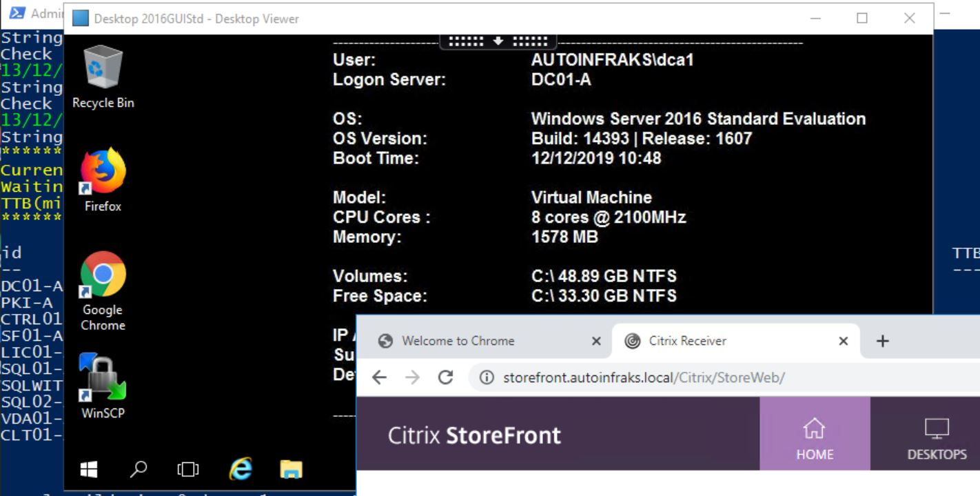The image size is (980, 496).
Task: Click the PowerShell window icon
Action: coord(17,12)
